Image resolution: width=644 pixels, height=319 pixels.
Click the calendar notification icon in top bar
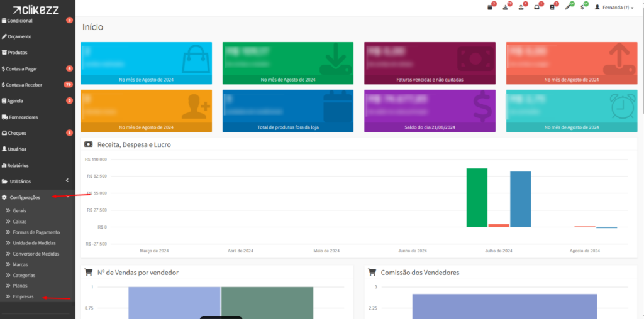[491, 8]
